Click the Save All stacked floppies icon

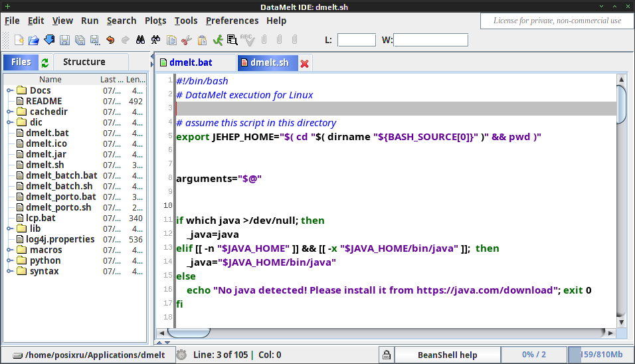point(80,40)
